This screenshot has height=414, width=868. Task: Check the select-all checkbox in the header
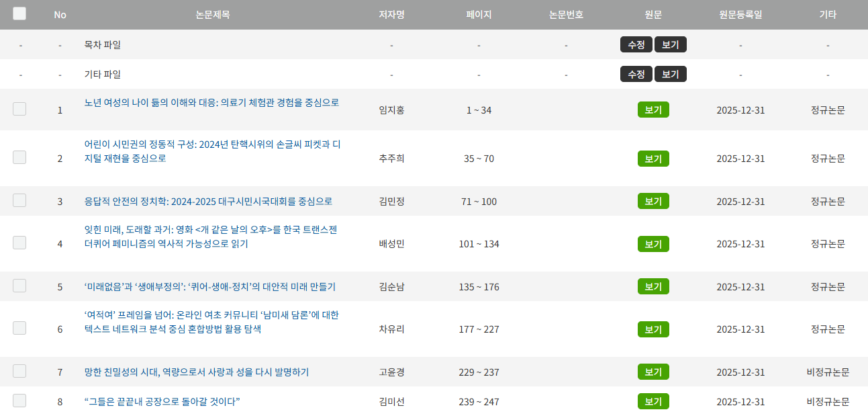[19, 13]
